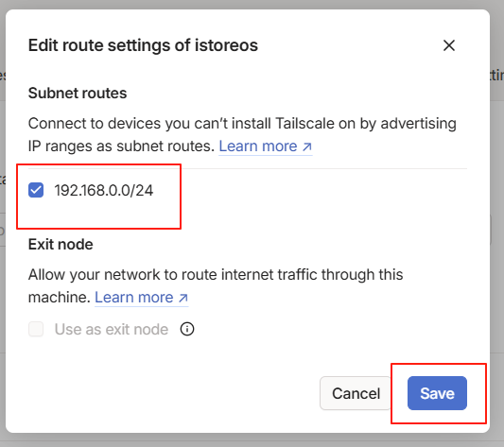Click external arrow icon beside exit node Learn more

click(182, 298)
